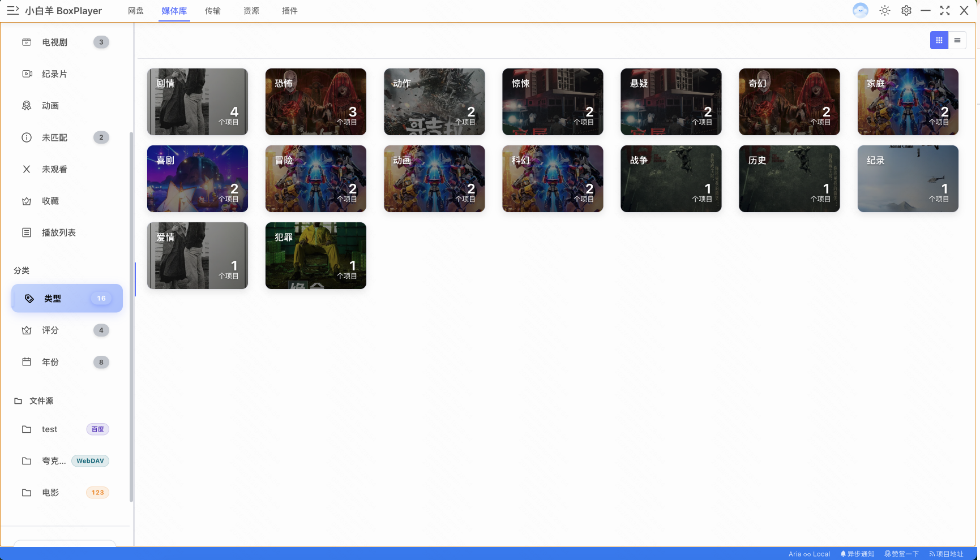
Task: Switch to the 插件 plugins tab
Action: (290, 11)
